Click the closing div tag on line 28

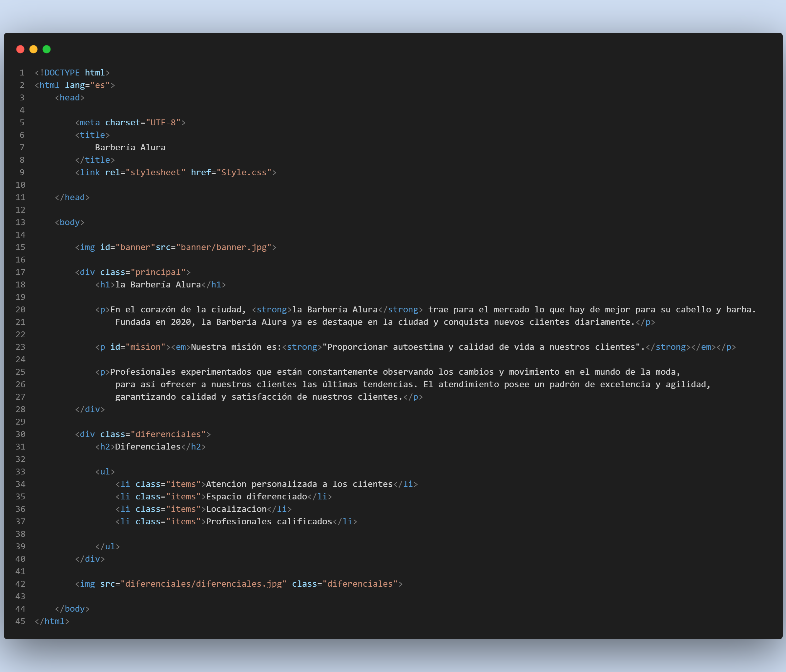90,409
